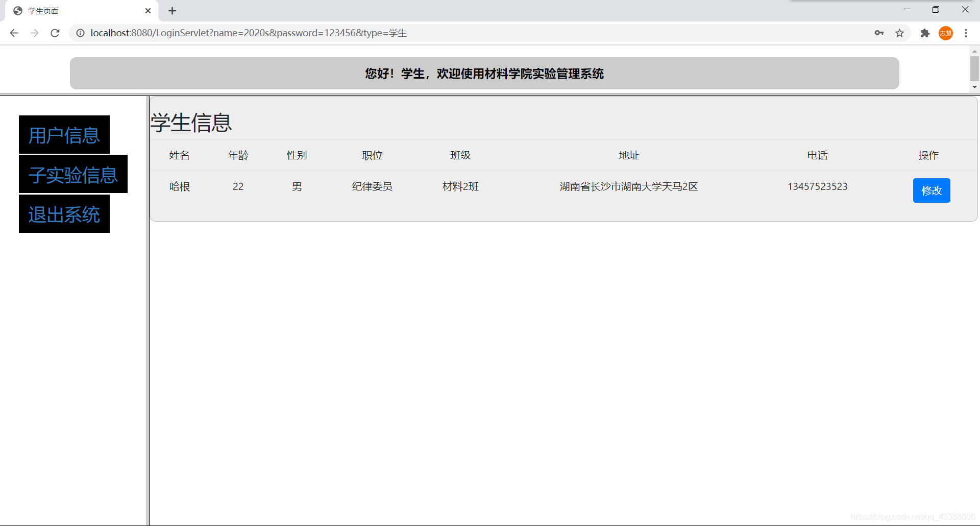Click the class cell 材料2班
Viewport: 980px width, 526px height.
(460, 186)
